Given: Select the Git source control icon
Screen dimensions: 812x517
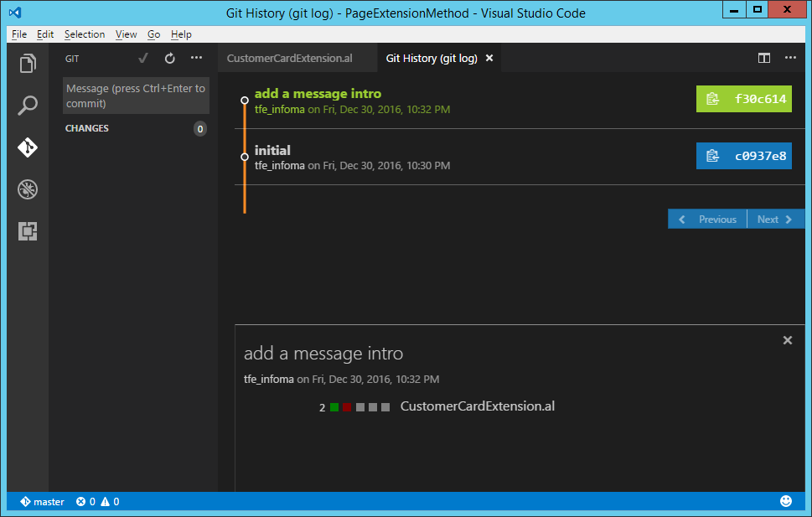Looking at the screenshot, I should coord(28,147).
